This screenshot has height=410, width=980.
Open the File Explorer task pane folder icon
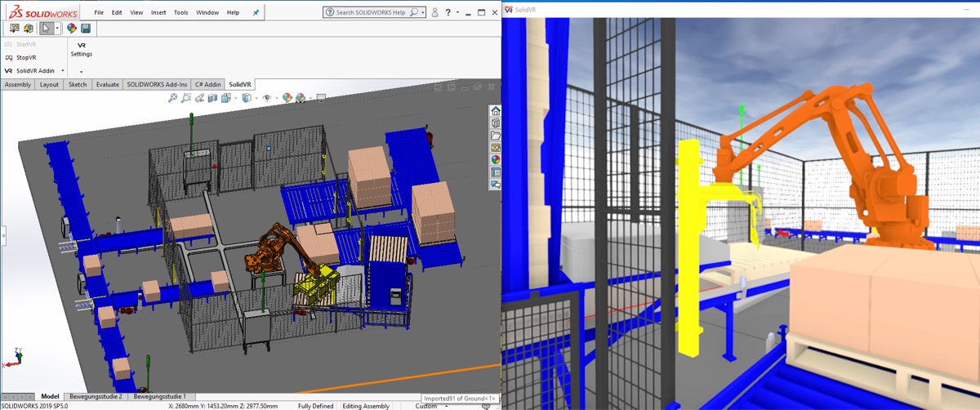click(x=495, y=136)
